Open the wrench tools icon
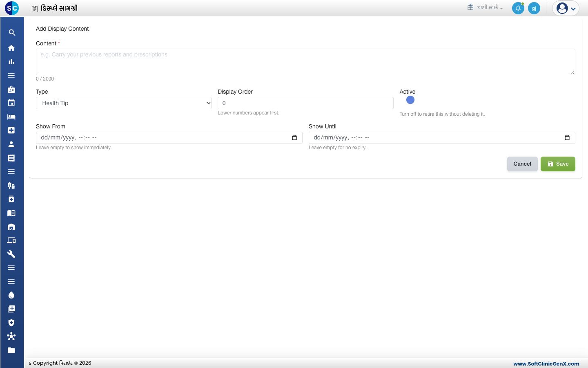Image resolution: width=588 pixels, height=368 pixels. [11, 254]
